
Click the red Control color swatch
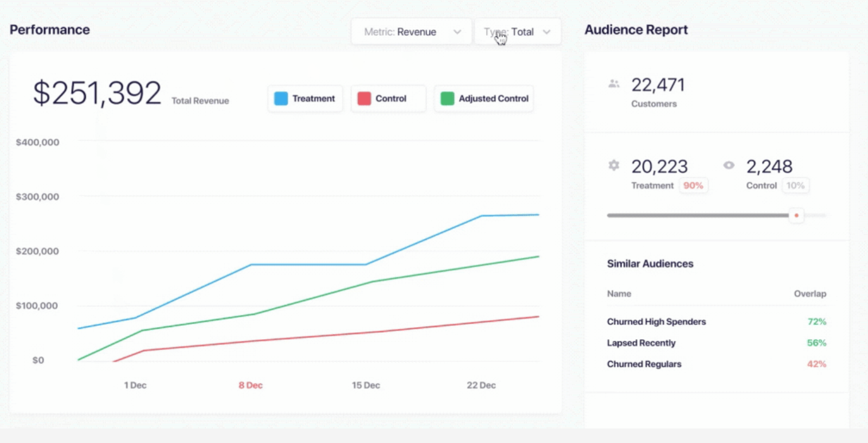(364, 99)
